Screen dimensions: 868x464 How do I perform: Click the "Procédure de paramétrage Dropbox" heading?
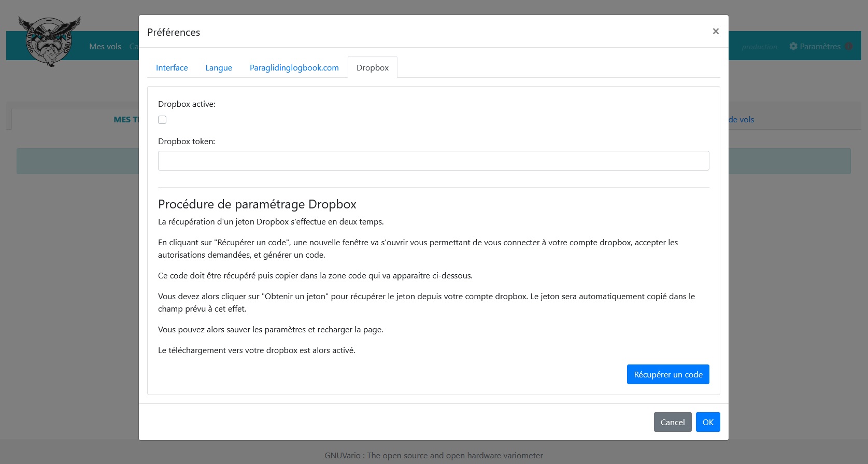pyautogui.click(x=257, y=204)
